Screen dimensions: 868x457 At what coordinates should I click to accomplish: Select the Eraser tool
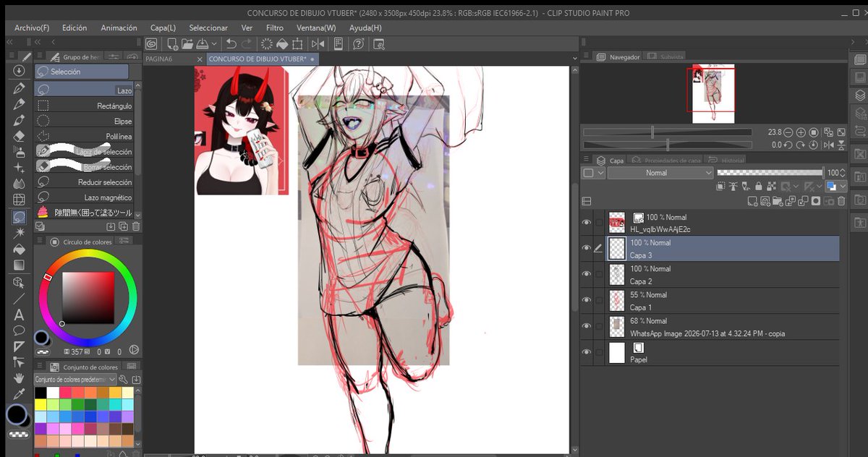tap(19, 136)
